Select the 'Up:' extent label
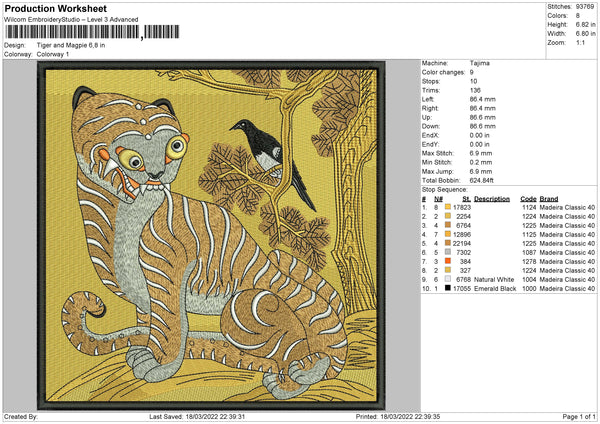This screenshot has width=600, height=424. pyautogui.click(x=427, y=117)
